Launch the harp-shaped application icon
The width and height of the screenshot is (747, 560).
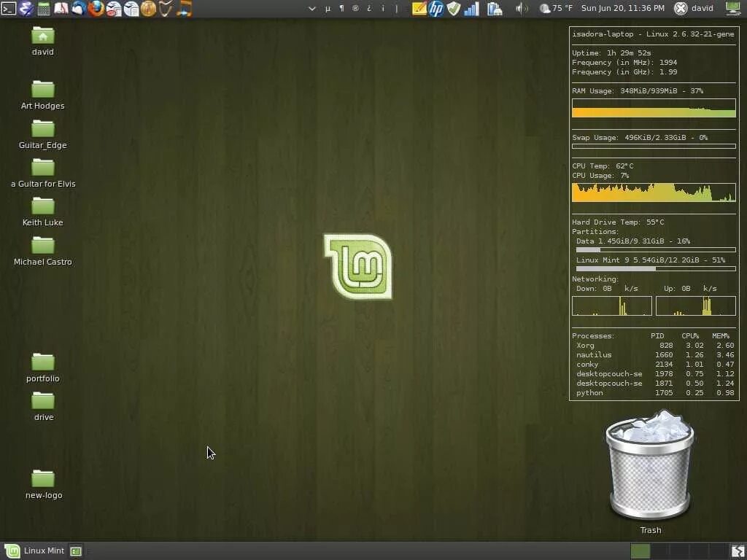pos(166,8)
